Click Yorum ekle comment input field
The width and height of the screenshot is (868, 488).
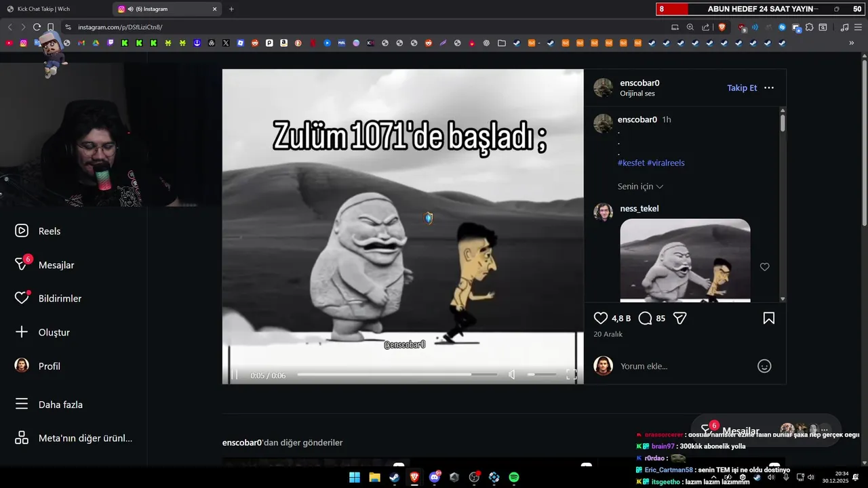click(x=685, y=366)
